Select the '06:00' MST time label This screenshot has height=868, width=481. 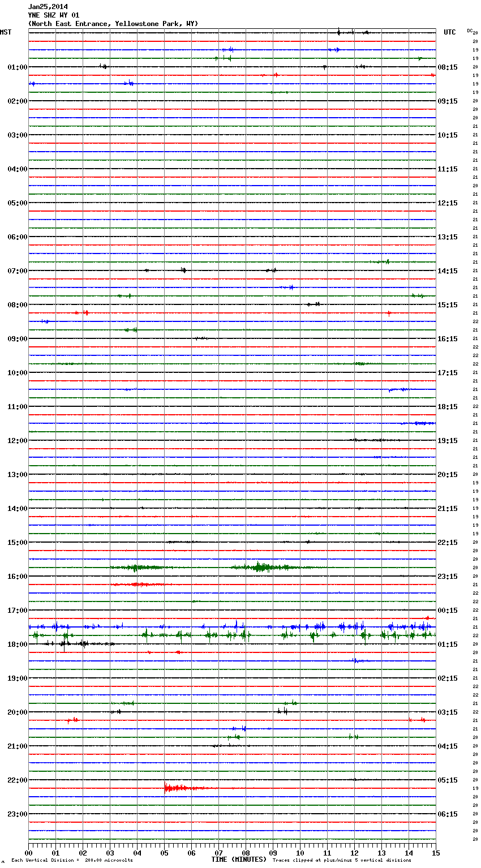tap(18, 237)
